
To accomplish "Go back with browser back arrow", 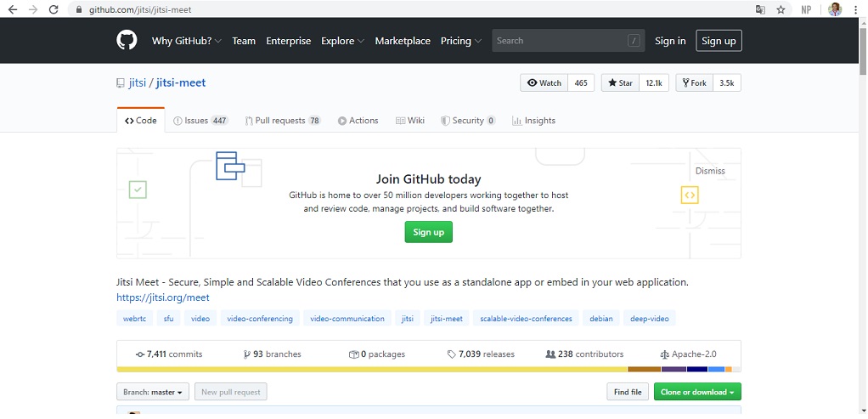I will (x=13, y=9).
